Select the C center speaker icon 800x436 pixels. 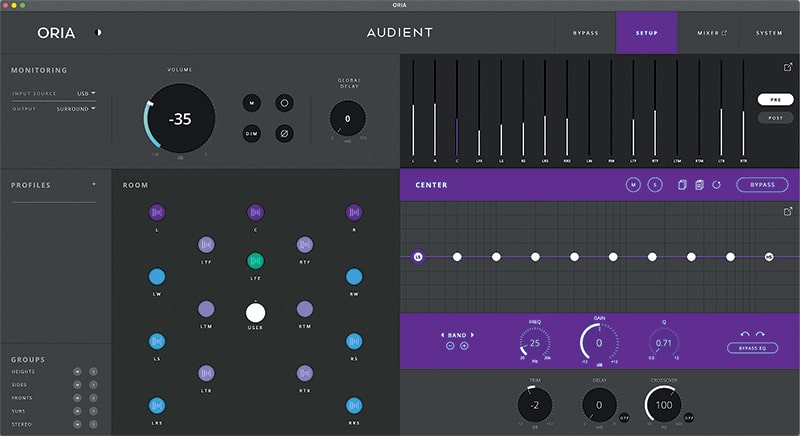click(x=255, y=212)
